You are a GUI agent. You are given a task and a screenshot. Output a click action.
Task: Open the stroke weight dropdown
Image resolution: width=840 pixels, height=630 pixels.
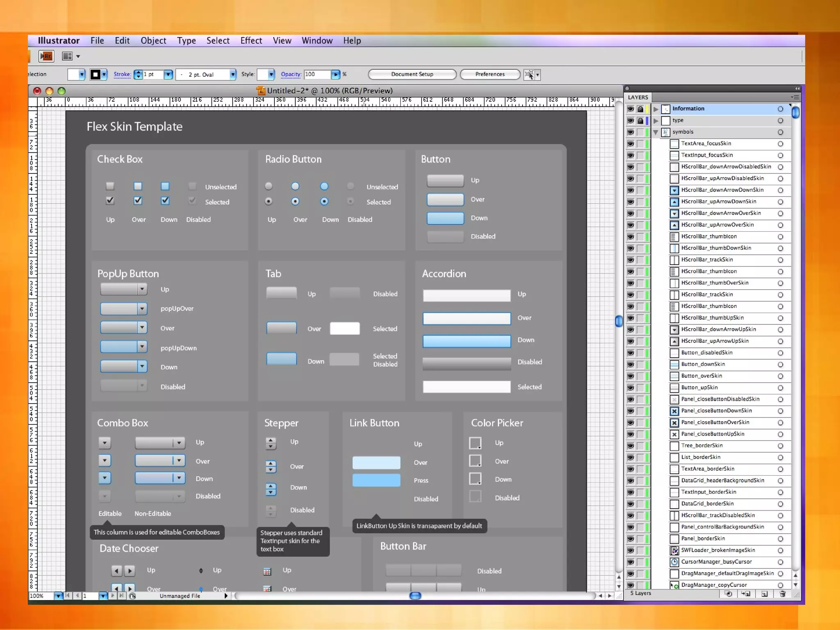point(168,75)
